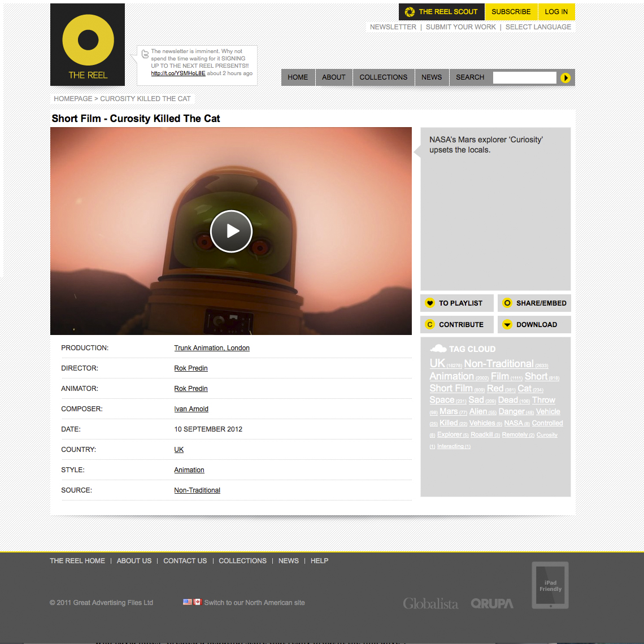The width and height of the screenshot is (644, 644).
Task: Click the Log In button
Action: (556, 12)
